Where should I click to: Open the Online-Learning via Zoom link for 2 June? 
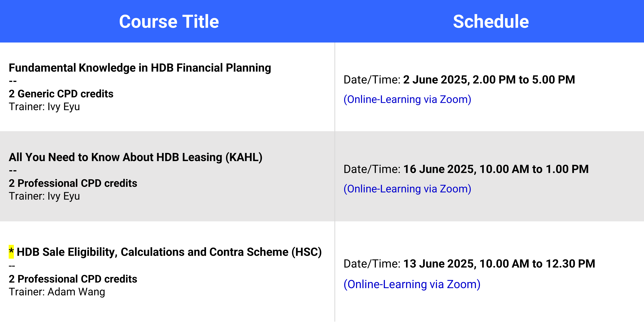[x=407, y=99]
